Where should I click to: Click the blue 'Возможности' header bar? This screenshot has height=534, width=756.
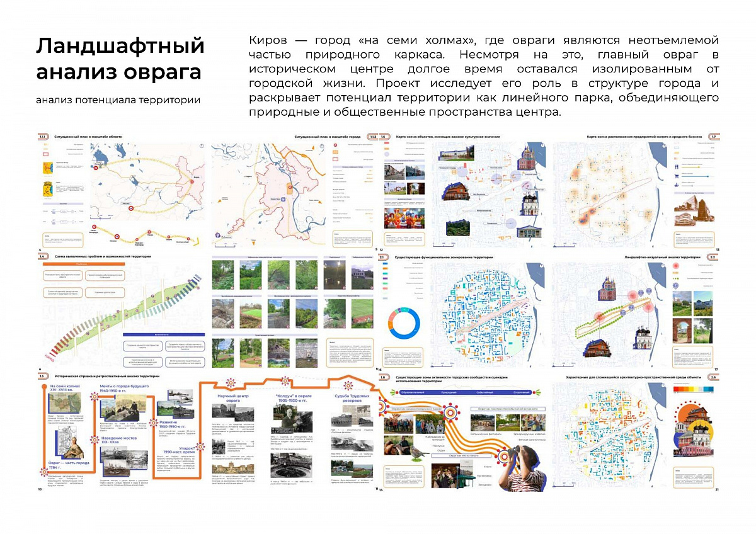(x=164, y=334)
